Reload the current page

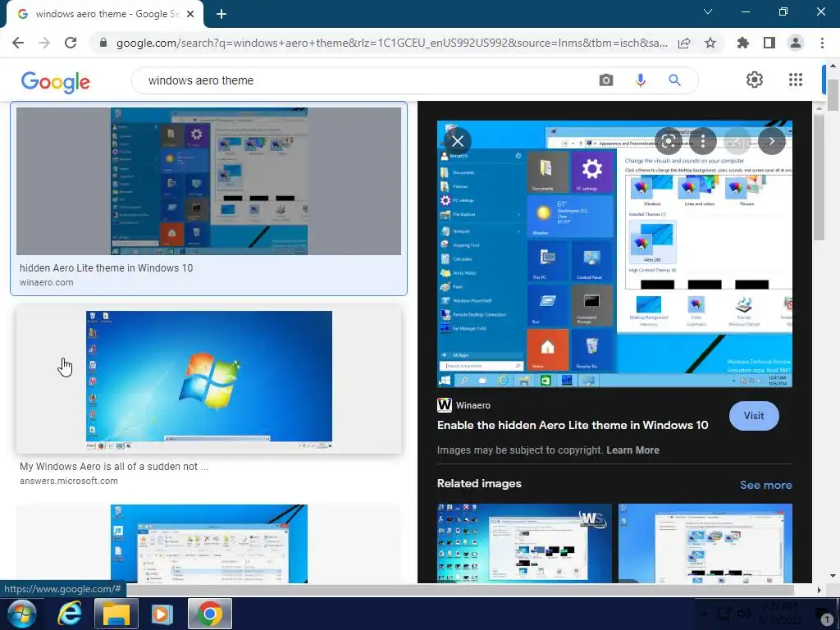coord(71,43)
